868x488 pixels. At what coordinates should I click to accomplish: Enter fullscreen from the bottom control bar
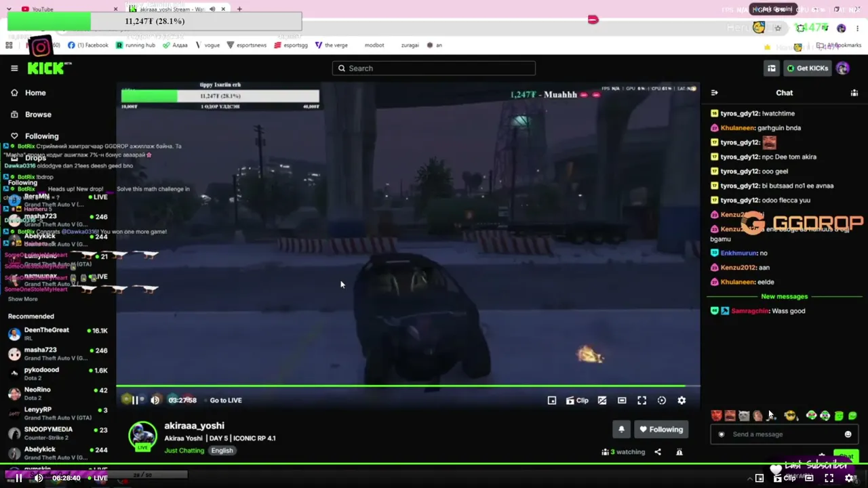(x=829, y=478)
